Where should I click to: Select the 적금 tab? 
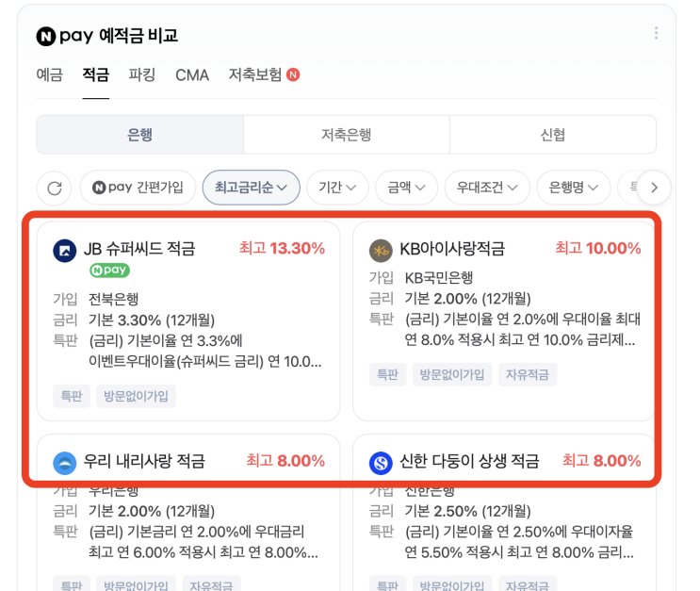(x=95, y=74)
